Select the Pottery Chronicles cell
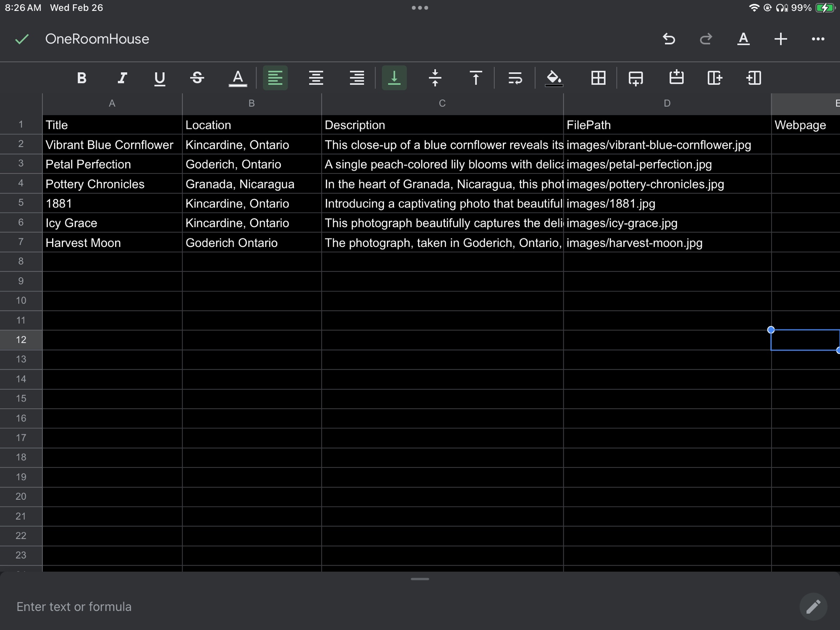The width and height of the screenshot is (840, 630). click(112, 184)
